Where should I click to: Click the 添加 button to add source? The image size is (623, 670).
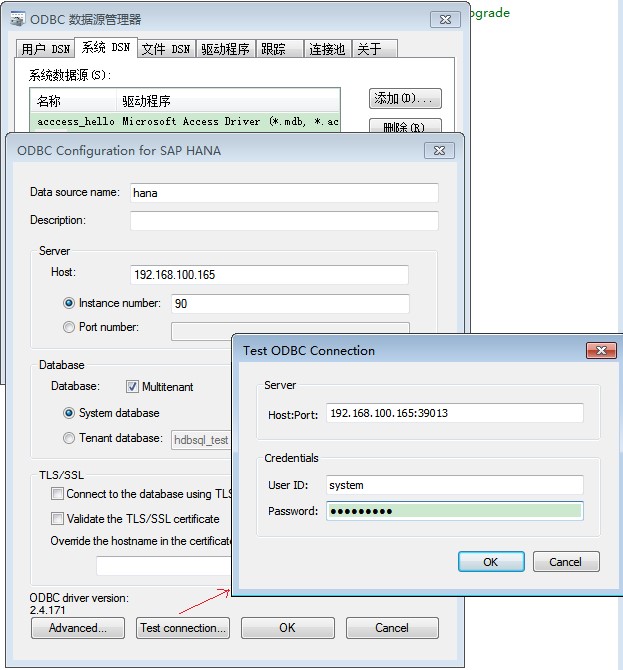click(405, 99)
